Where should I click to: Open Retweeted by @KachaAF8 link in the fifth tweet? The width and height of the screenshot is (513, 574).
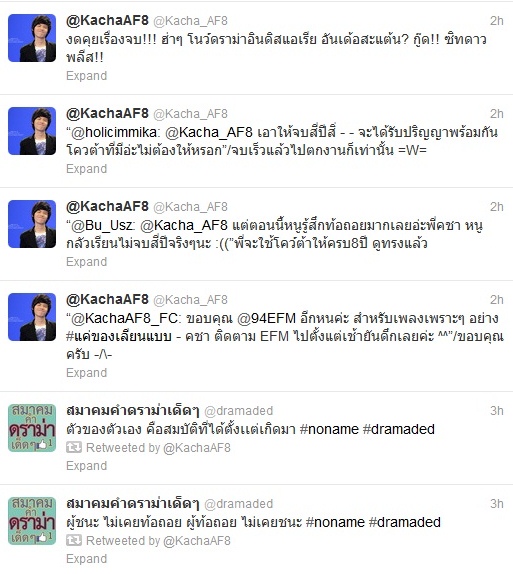point(158,448)
